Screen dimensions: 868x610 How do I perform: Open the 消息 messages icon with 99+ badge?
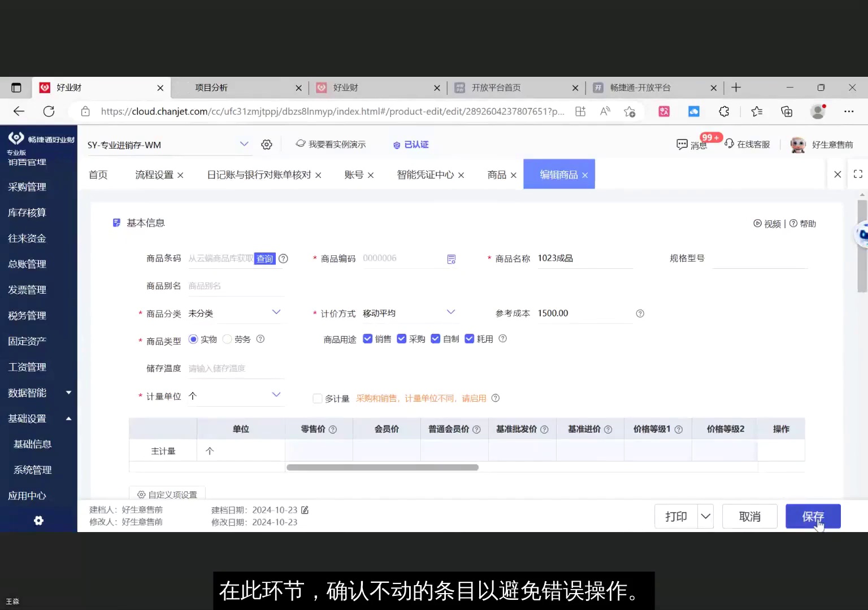[691, 144]
